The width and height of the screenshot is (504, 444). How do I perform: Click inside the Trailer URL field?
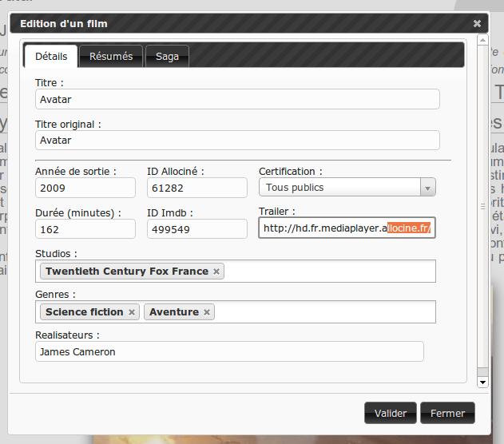tap(347, 229)
